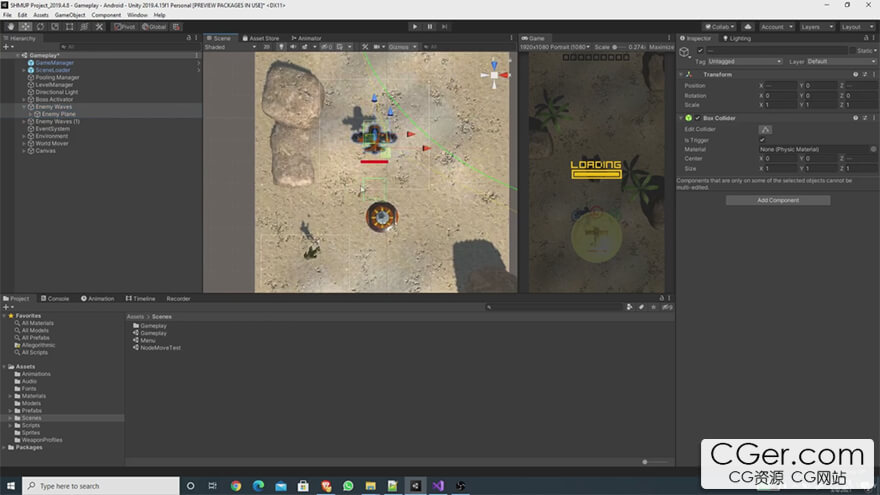Open game resolution aspect dropdown

coord(555,47)
